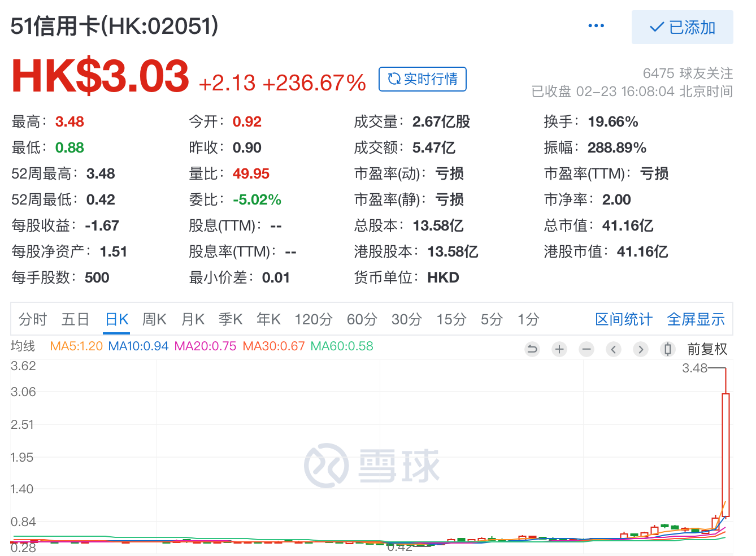Open the 区间统计 link
Screen dimensions: 756x556
pyautogui.click(x=624, y=319)
